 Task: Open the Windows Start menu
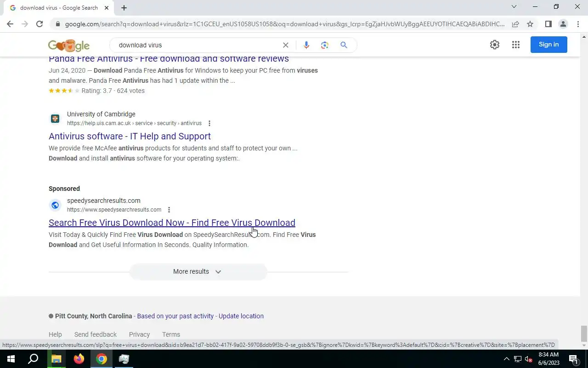pyautogui.click(x=11, y=359)
